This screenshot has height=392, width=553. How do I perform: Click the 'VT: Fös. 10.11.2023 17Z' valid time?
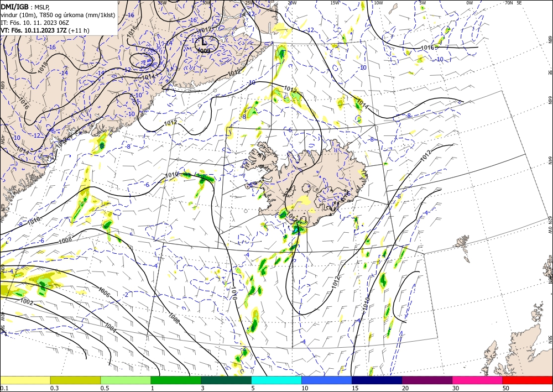34,30
